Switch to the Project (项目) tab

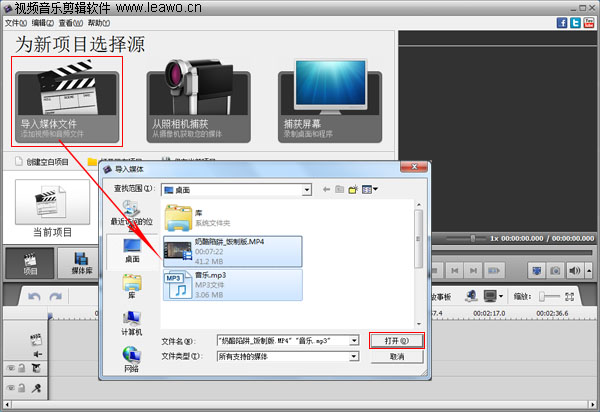click(30, 263)
